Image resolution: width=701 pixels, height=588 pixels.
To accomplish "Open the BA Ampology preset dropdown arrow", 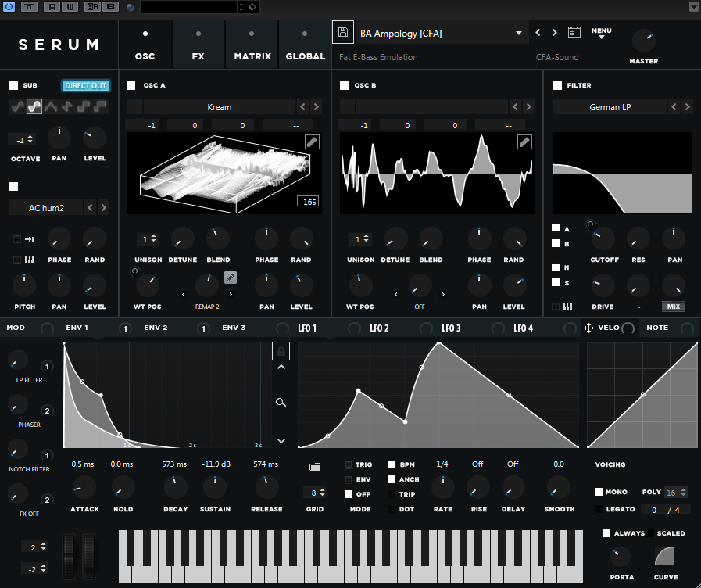I will [x=519, y=33].
